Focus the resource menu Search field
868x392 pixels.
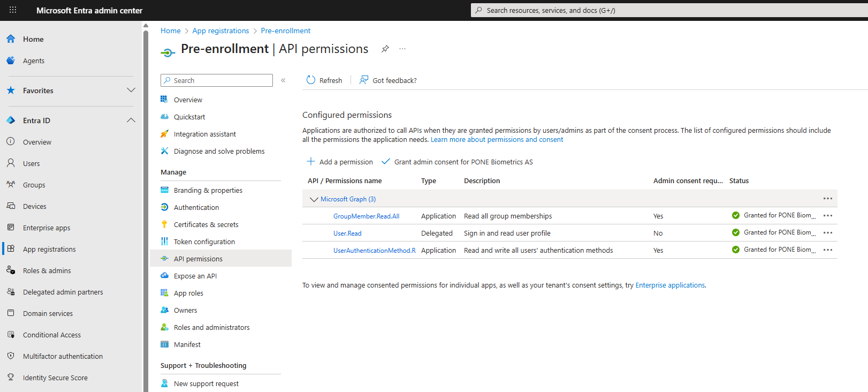pos(217,80)
